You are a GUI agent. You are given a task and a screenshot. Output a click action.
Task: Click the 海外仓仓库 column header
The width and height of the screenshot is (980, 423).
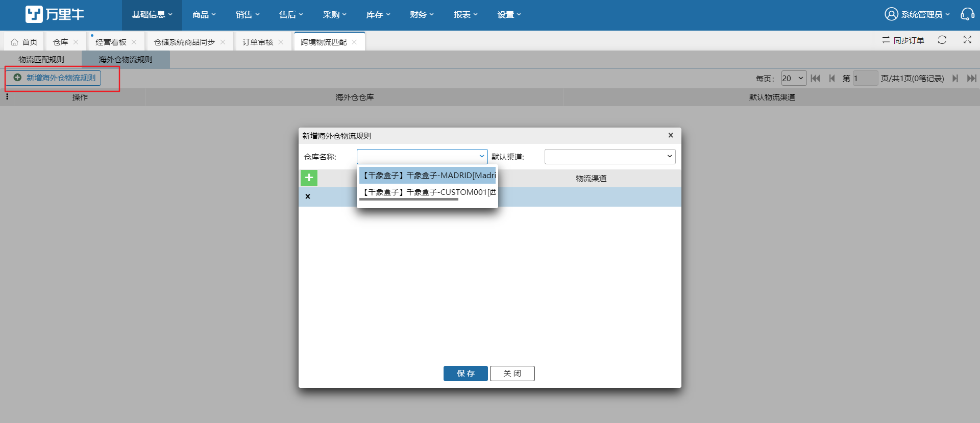(354, 97)
